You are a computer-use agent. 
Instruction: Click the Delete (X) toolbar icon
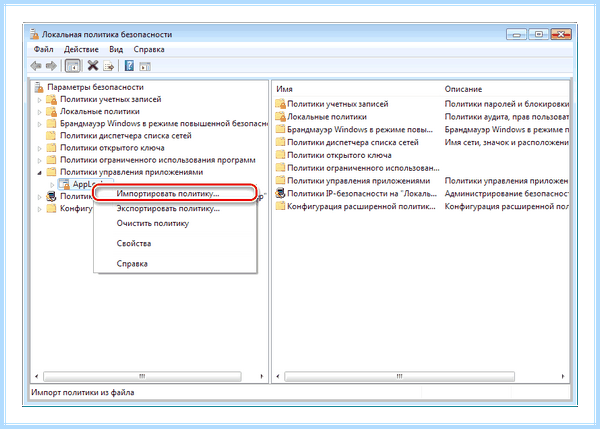pyautogui.click(x=93, y=66)
